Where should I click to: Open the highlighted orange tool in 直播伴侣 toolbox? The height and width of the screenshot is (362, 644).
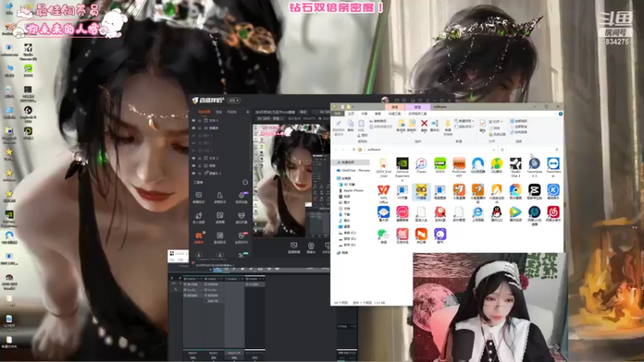click(198, 237)
